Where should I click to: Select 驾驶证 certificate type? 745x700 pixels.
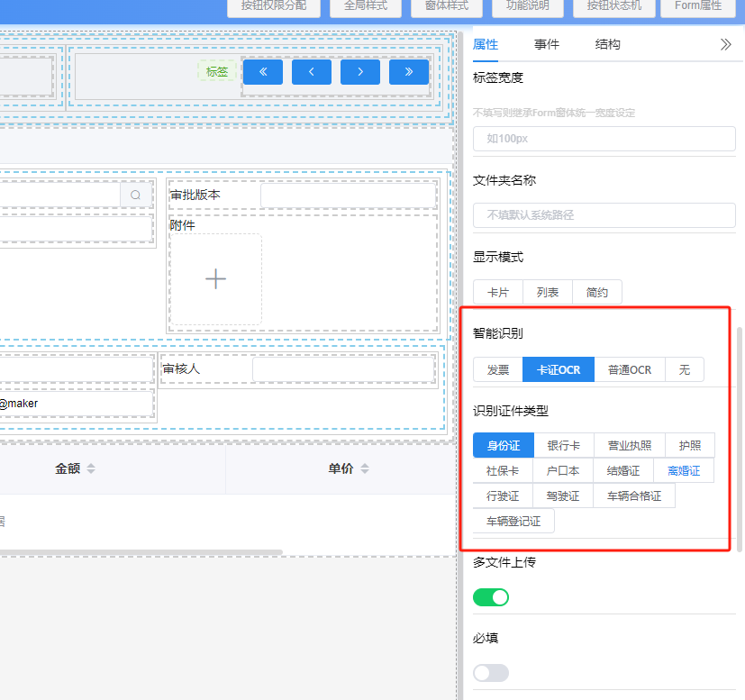tap(563, 496)
